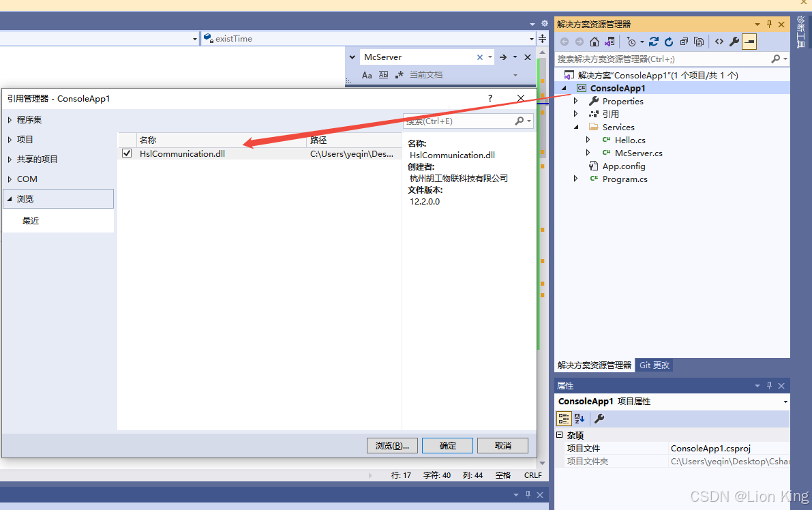This screenshot has width=812, height=510.
Task: Toggle regular expressions in find box
Action: [x=400, y=75]
